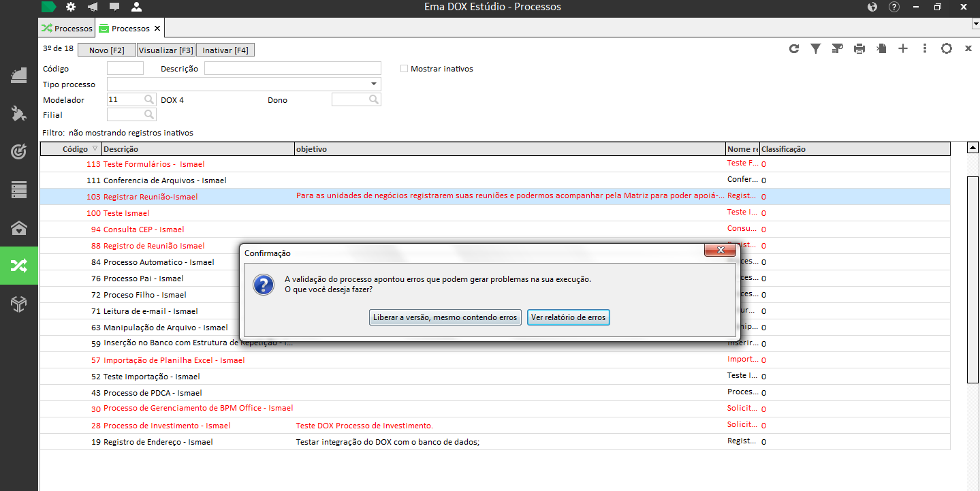Click the Descrição column header

(198, 148)
